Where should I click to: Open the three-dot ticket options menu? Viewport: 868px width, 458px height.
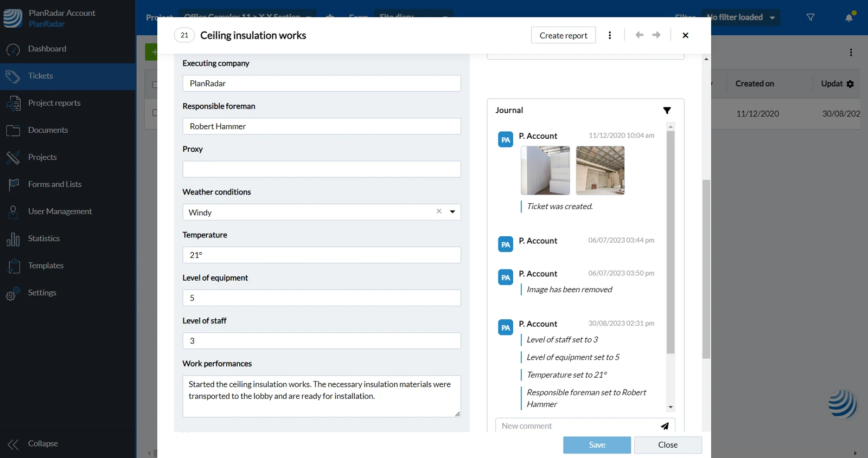click(x=610, y=35)
